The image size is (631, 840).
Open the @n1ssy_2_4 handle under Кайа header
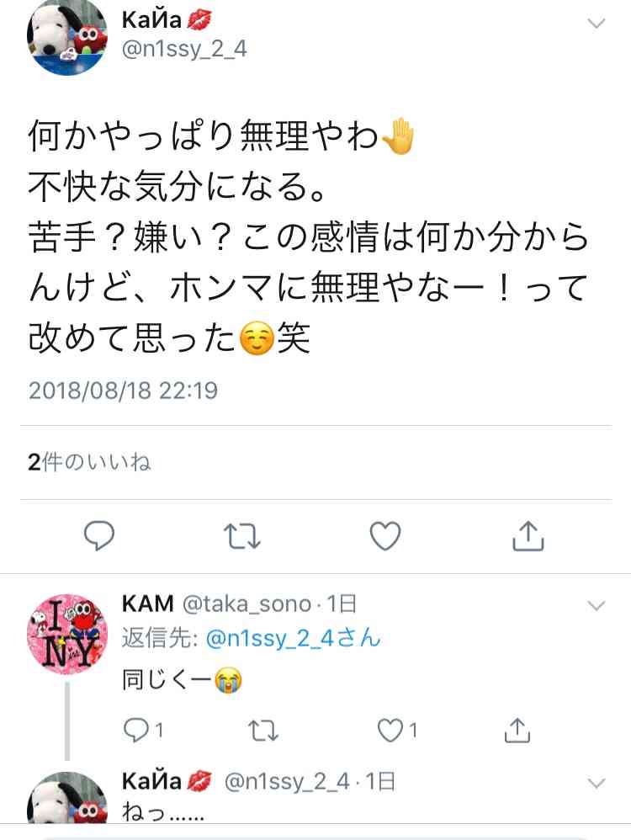point(184,50)
